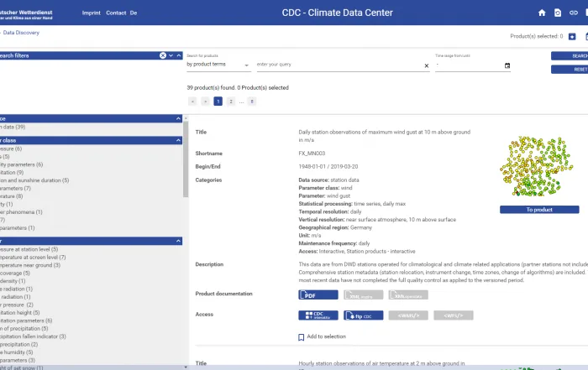The height and width of the screenshot is (370, 588).
Task: Click the To product button
Action: click(x=539, y=210)
